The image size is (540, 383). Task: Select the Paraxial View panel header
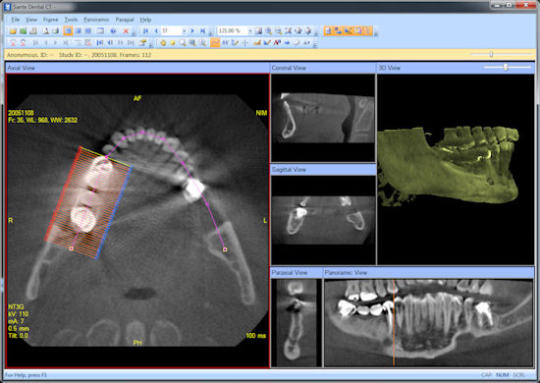point(296,272)
